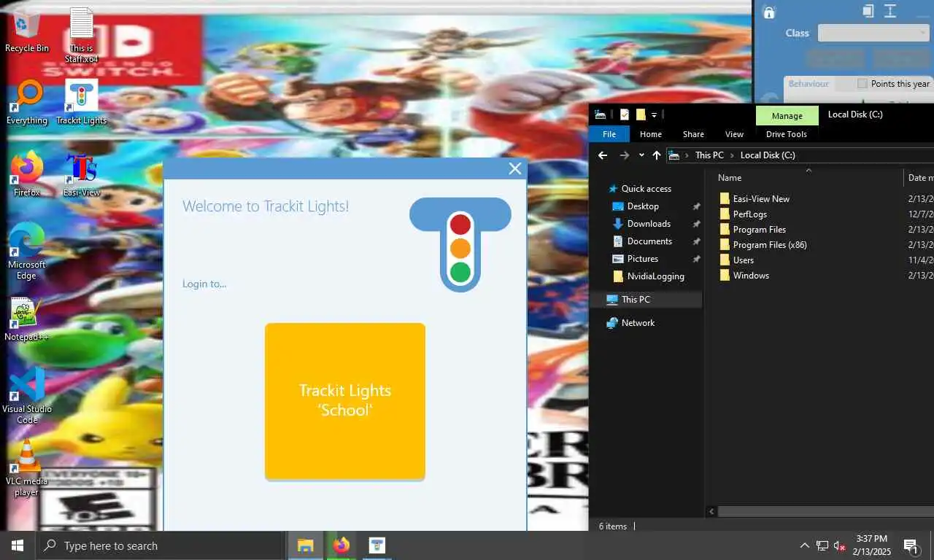The height and width of the screenshot is (560, 934).
Task: Click the 'Type here to search' taskbar box
Action: click(x=160, y=545)
